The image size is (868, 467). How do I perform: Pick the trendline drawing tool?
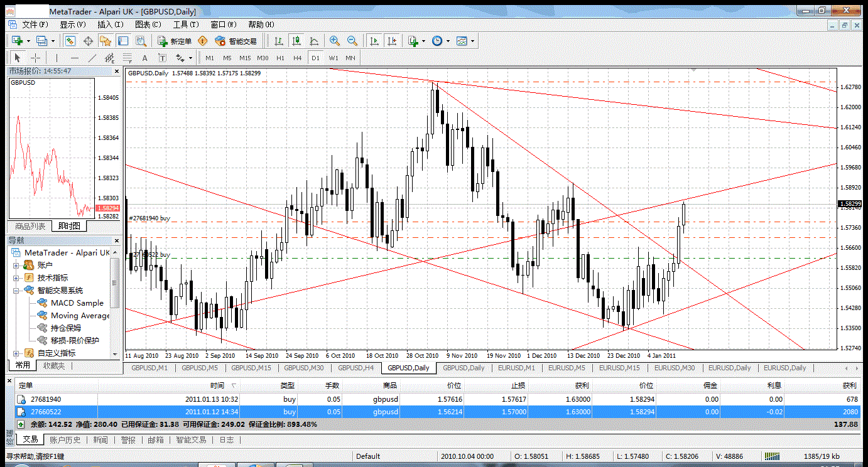pos(92,58)
